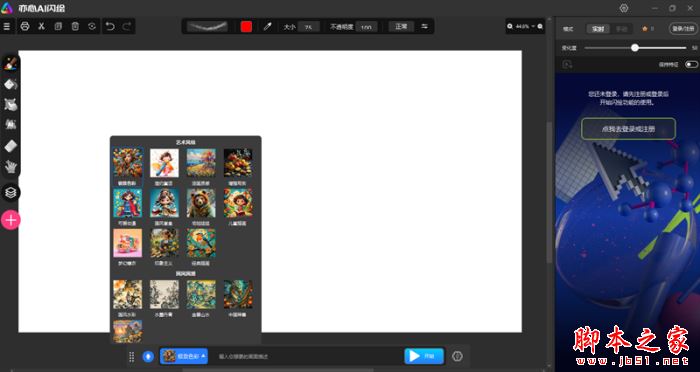Click the blue microphone voice input icon
Image resolution: width=700 pixels, height=372 pixels.
point(148,356)
